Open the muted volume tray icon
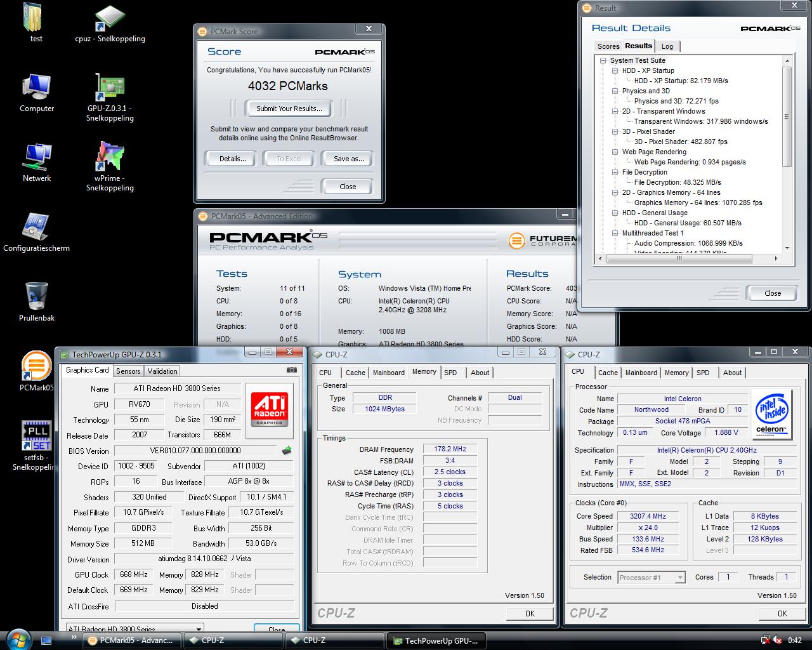 [777, 640]
